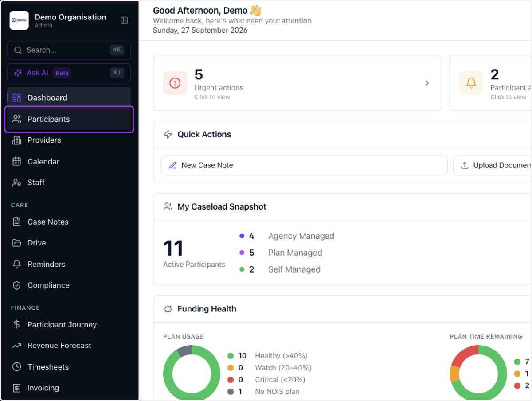The height and width of the screenshot is (401, 532).
Task: Click the pencil icon in New Case Note
Action: tap(173, 165)
